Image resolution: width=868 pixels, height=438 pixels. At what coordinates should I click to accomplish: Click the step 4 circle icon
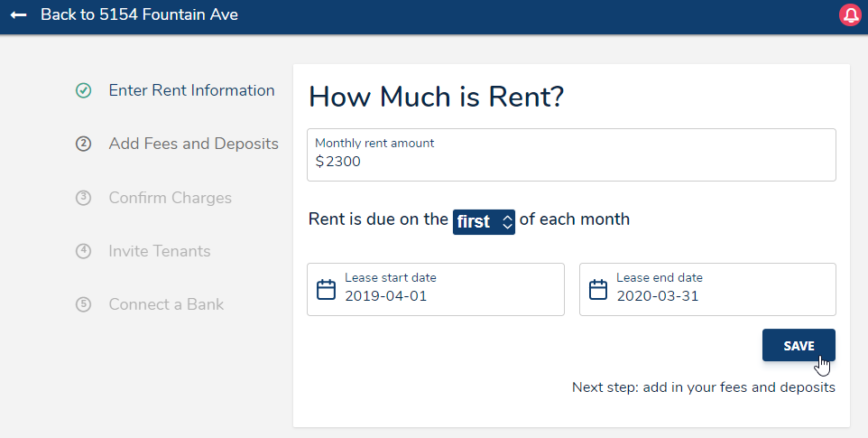coord(83,251)
